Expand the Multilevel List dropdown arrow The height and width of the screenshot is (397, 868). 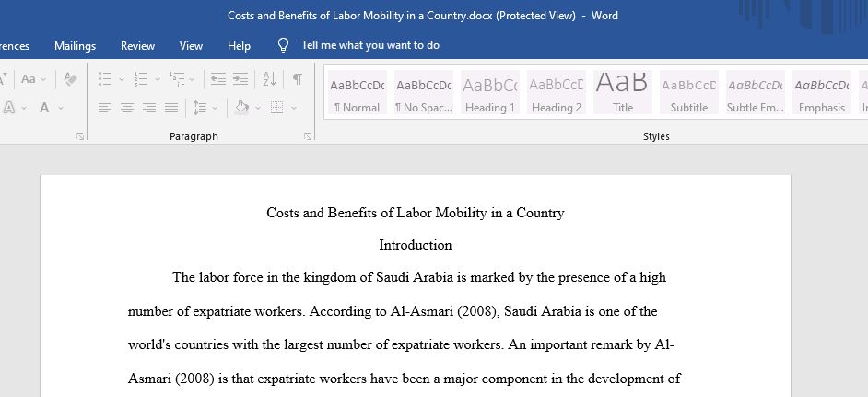[192, 79]
